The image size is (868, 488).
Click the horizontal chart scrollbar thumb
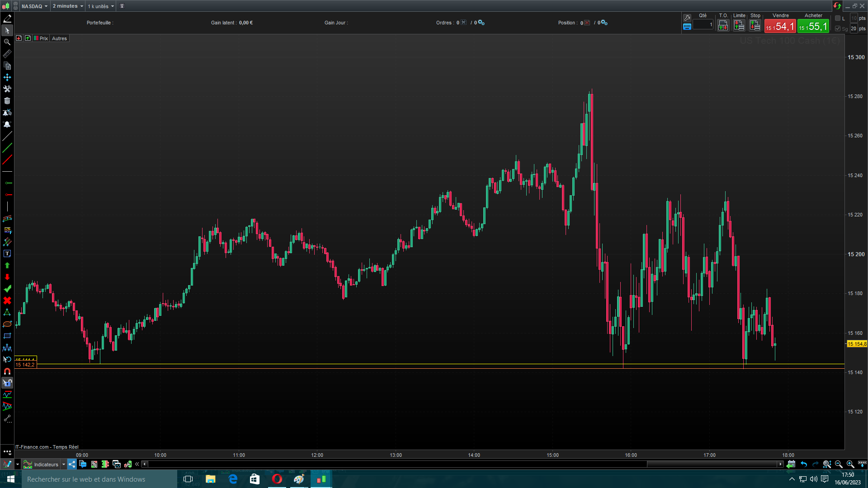(x=712, y=464)
